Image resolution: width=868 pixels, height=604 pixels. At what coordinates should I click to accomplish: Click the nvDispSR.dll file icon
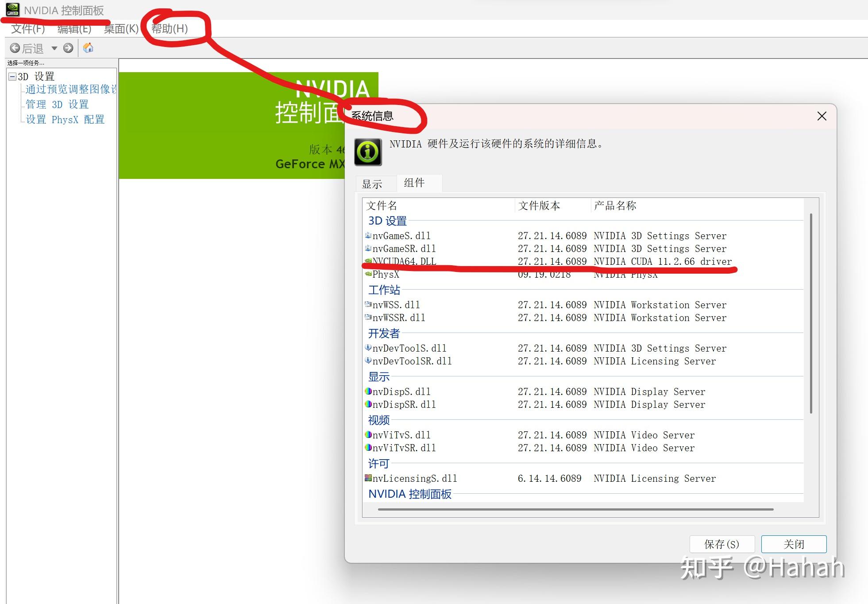[x=368, y=404]
